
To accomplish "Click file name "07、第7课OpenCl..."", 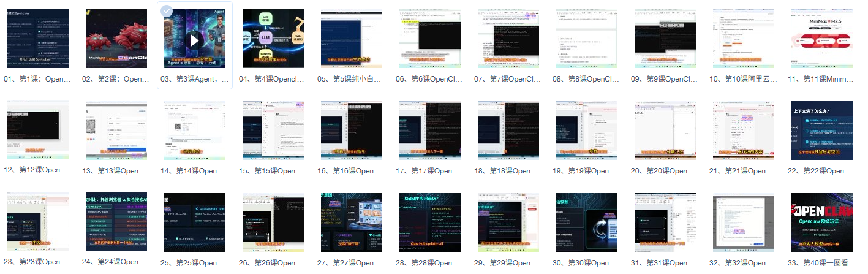I will 508,79.
